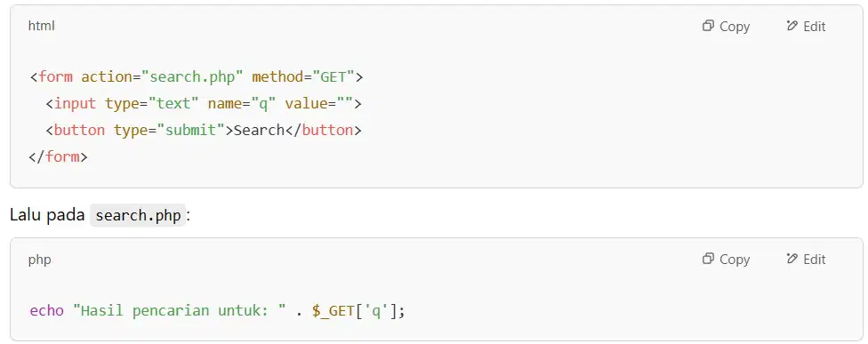Click the name="q" attribute in code
The width and height of the screenshot is (868, 344).
(x=238, y=103)
